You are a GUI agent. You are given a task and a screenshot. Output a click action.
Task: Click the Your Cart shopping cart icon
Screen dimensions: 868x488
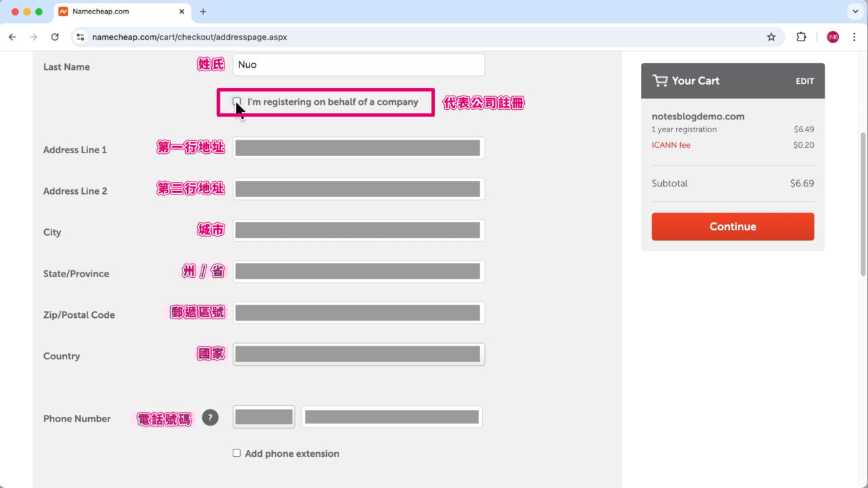click(x=660, y=80)
